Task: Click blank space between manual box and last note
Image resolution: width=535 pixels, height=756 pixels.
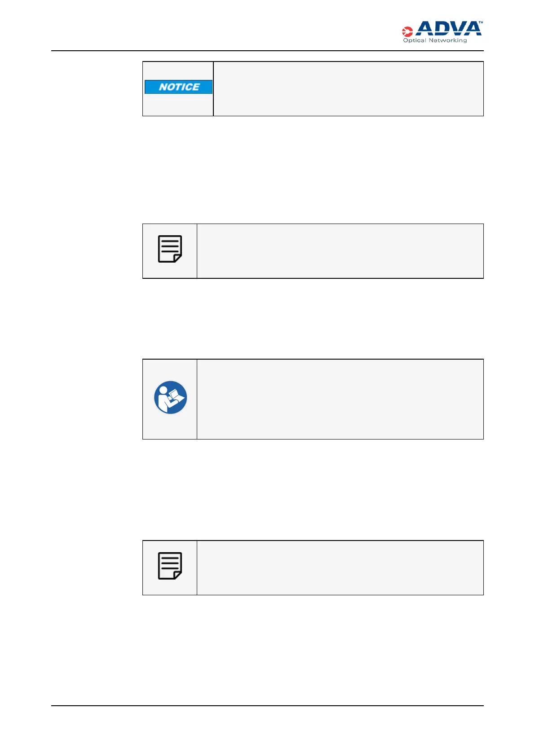Action: [313, 489]
